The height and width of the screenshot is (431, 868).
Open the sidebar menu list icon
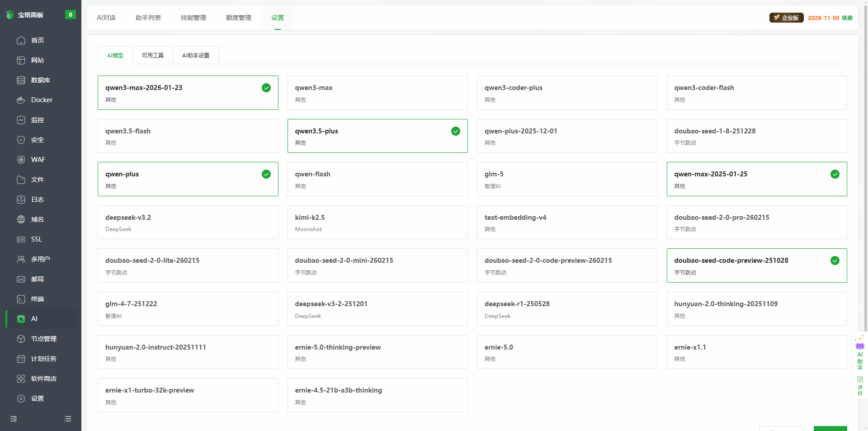pos(68,419)
